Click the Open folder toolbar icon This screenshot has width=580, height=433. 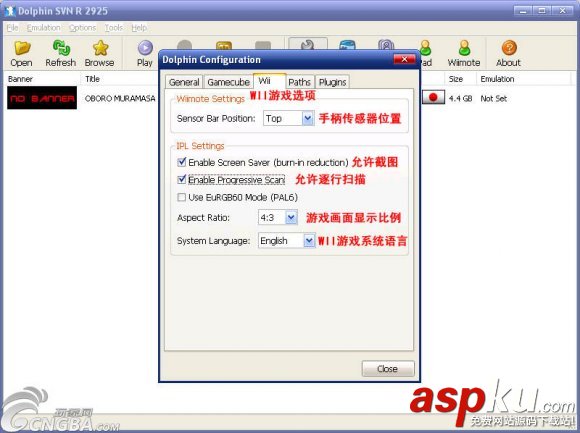pos(21,48)
